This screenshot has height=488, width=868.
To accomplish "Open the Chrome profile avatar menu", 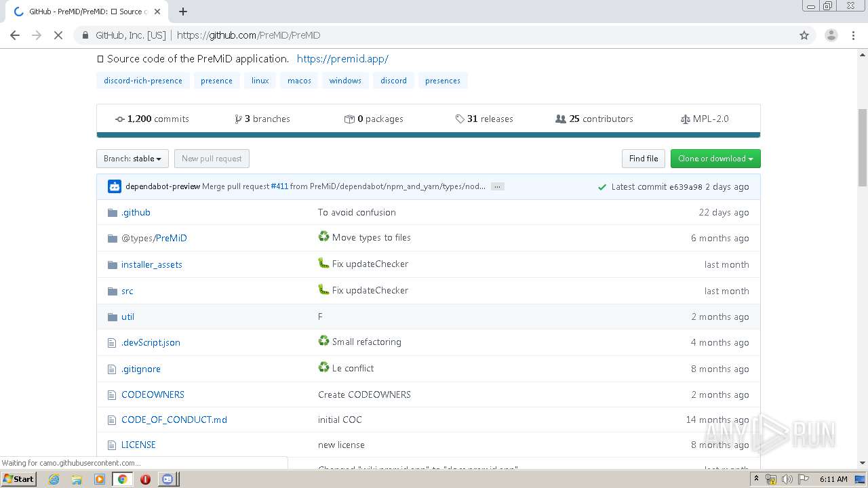I will coord(831,35).
